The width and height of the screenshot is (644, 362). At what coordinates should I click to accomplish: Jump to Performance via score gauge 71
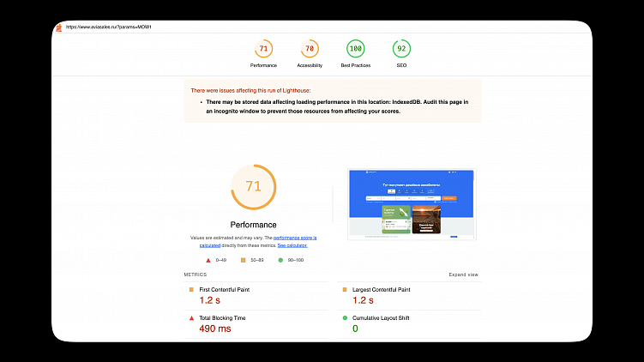263,49
